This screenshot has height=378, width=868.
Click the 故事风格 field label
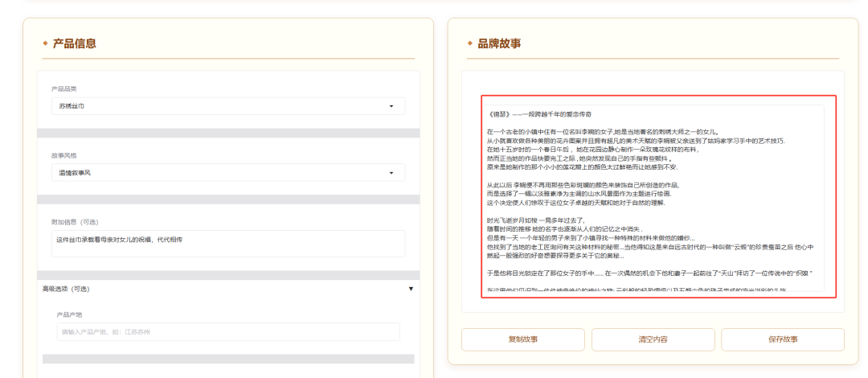click(x=63, y=155)
